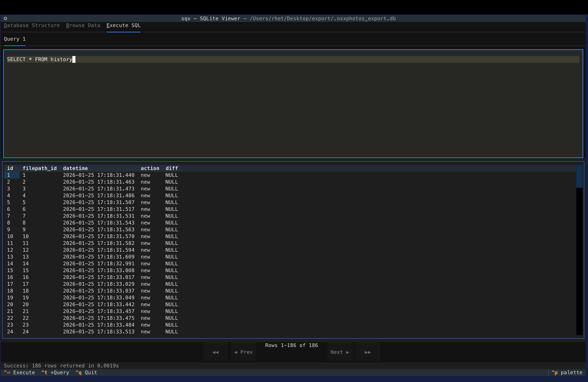Click the filepath_id column header
This screenshot has height=382, width=588.
pos(39,168)
